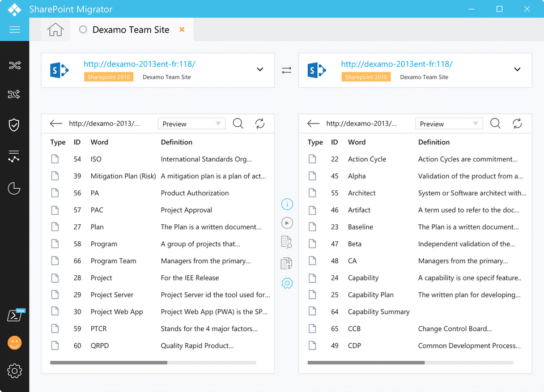Select the Capability Summary row
The image size is (544, 392).
(x=415, y=312)
